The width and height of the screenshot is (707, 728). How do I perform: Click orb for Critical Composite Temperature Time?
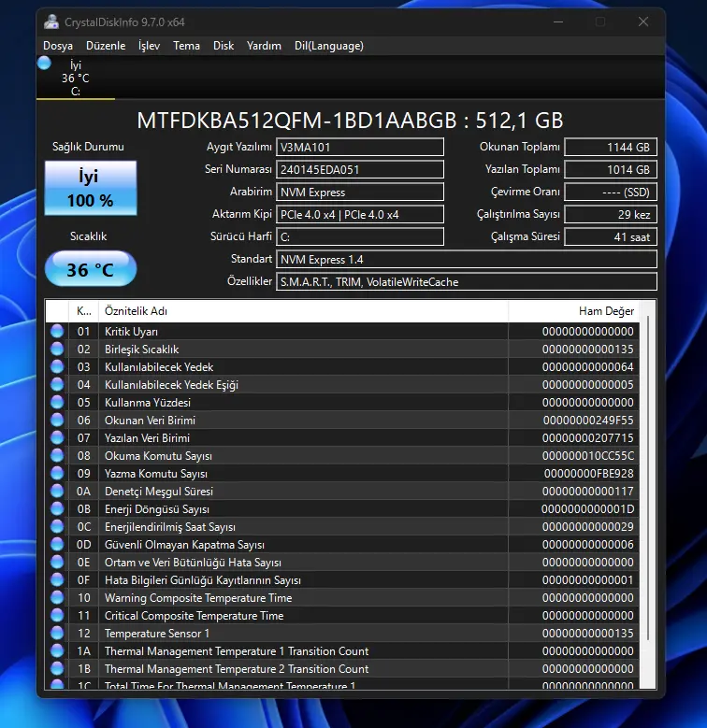[x=57, y=615]
